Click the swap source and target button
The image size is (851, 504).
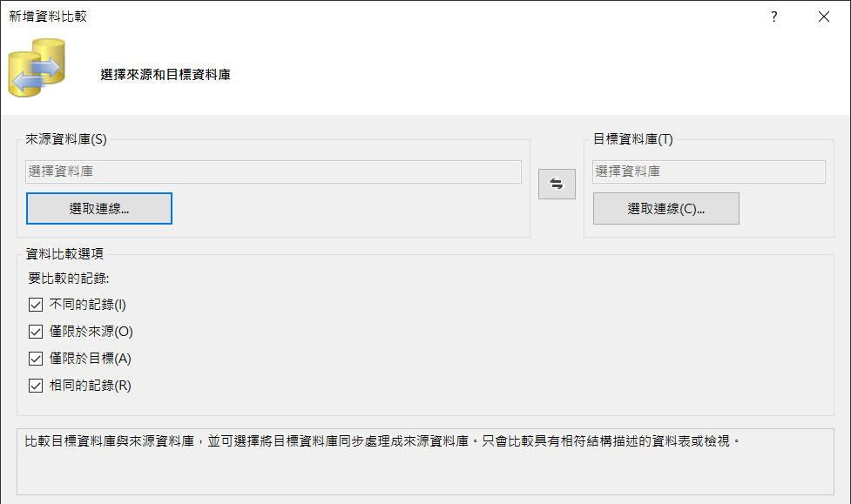click(557, 184)
